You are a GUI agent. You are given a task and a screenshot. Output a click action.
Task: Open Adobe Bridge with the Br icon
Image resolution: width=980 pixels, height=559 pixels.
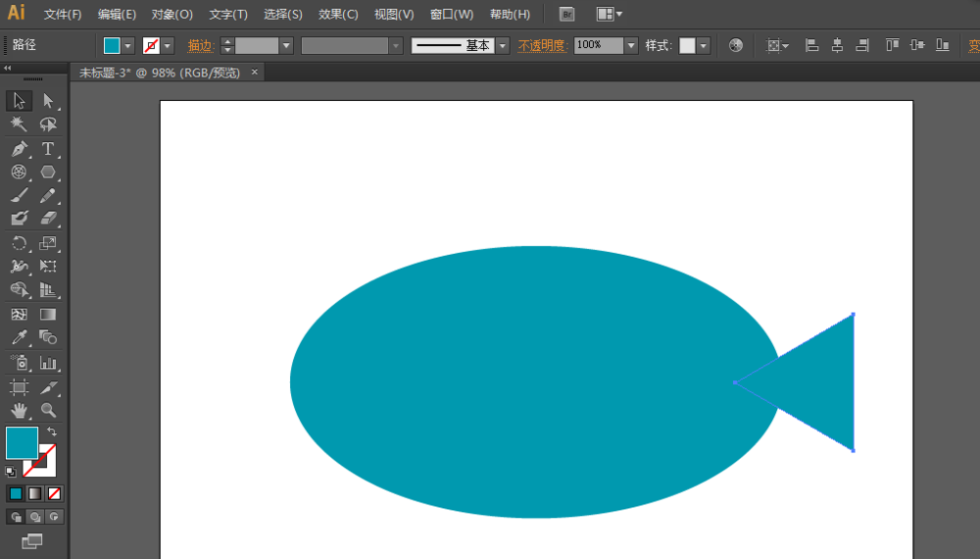(566, 15)
